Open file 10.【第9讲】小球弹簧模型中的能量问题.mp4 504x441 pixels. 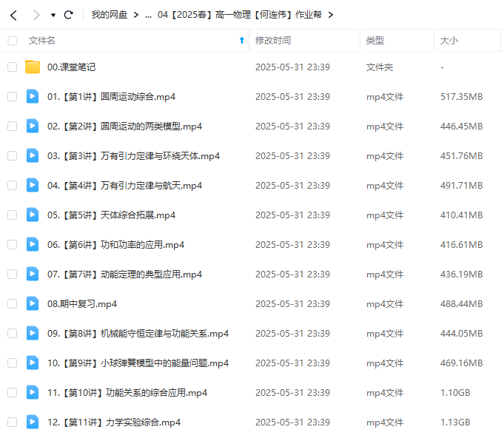[x=138, y=363]
